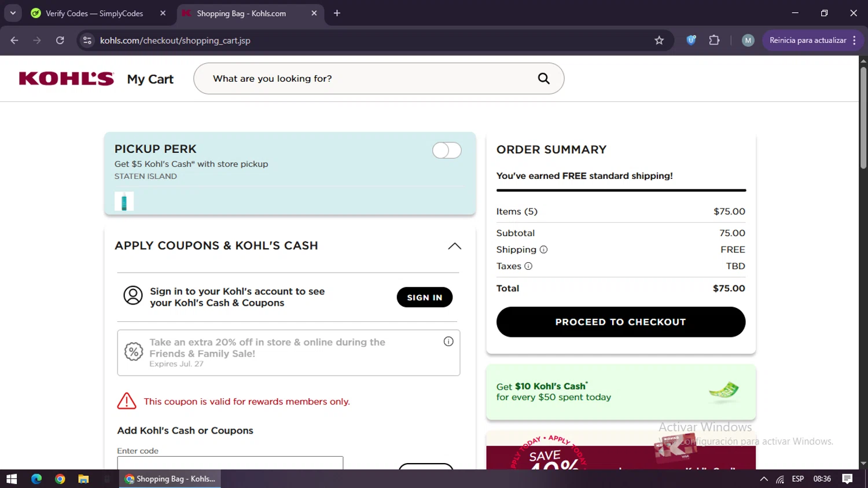
Task: Click the Kohl's Card Save 40% banner
Action: (x=621, y=450)
